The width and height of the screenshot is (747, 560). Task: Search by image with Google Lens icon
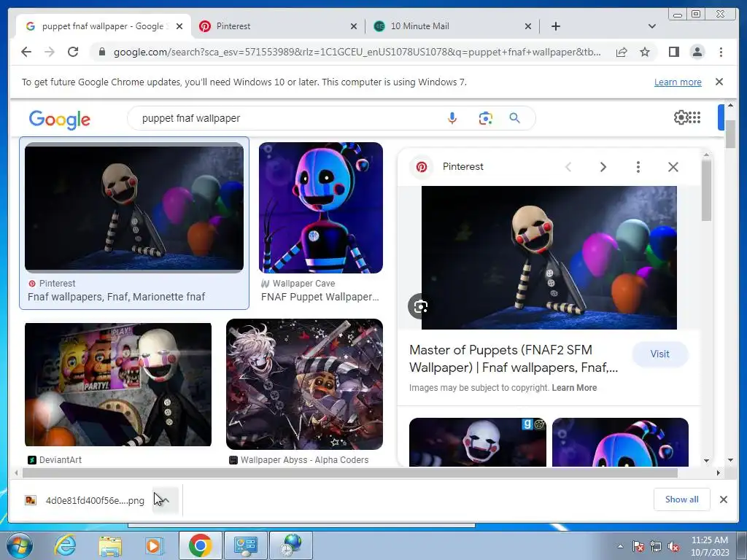[485, 118]
